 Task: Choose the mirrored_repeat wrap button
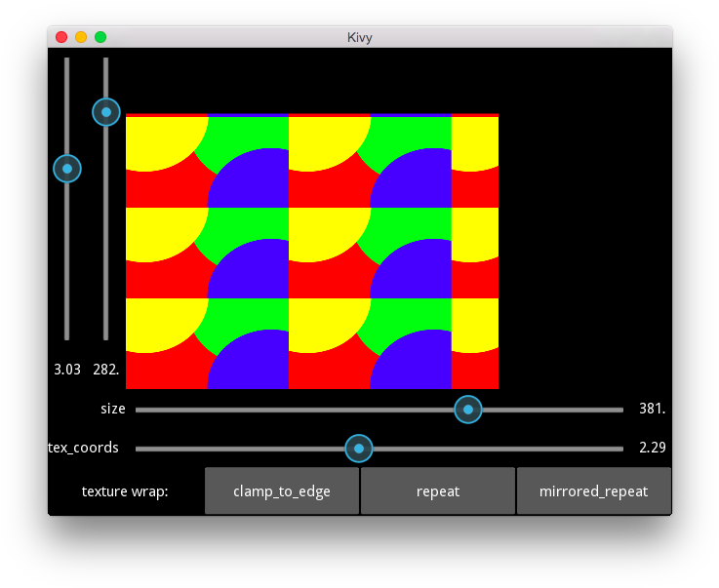(x=594, y=490)
